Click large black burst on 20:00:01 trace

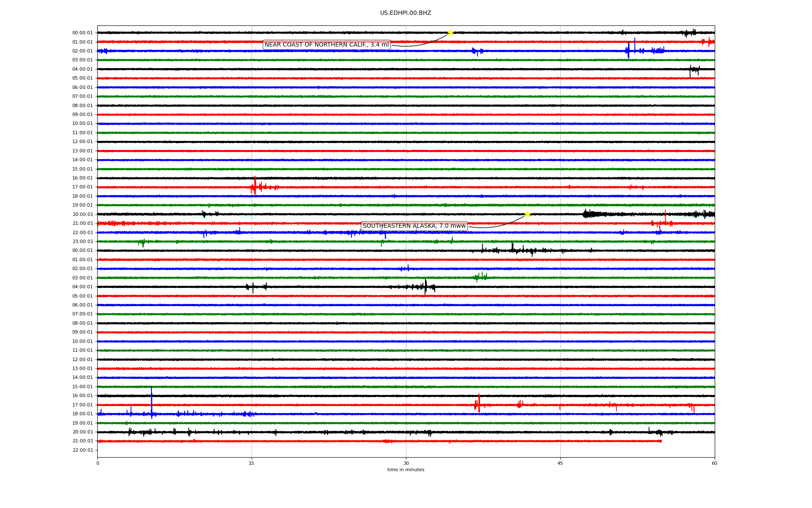point(589,214)
